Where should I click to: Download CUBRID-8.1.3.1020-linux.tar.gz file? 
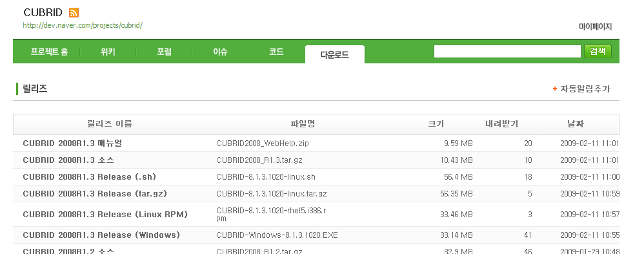click(272, 193)
